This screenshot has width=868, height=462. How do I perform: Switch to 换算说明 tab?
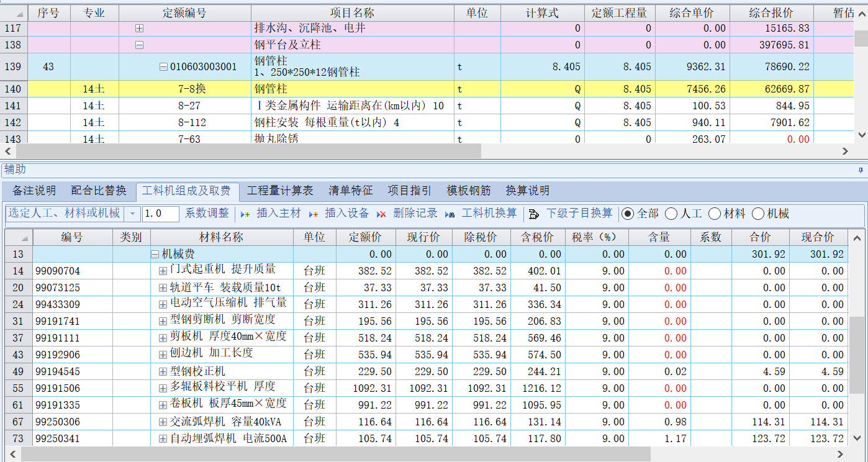pyautogui.click(x=528, y=191)
